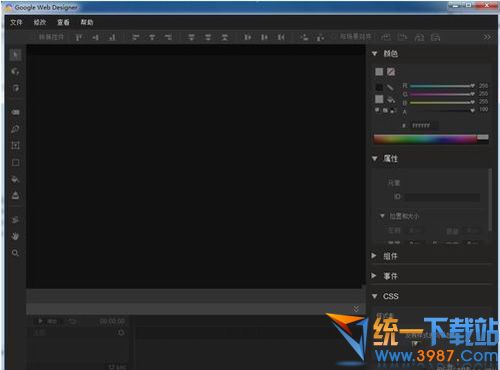The image size is (500, 370).
Task: Open the 文件 menu
Action: point(16,22)
